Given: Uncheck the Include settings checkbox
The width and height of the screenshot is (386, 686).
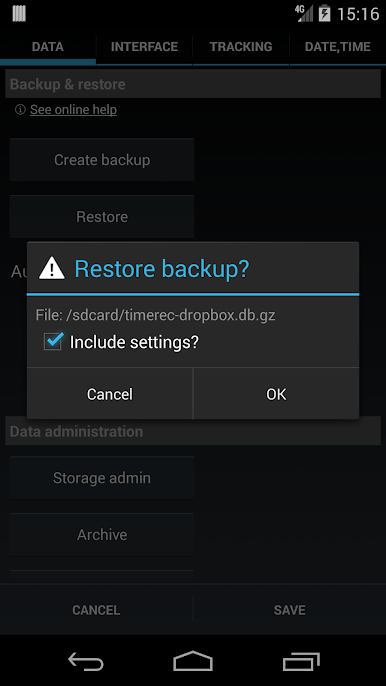Looking at the screenshot, I should point(53,342).
